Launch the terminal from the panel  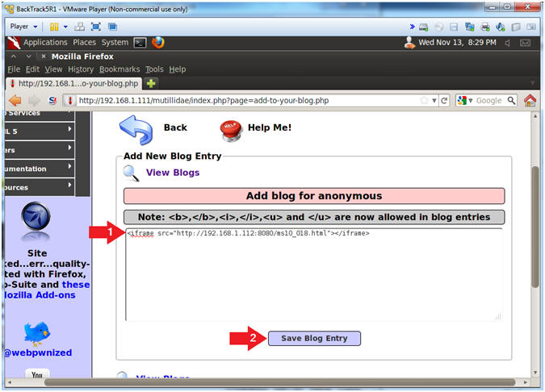(140, 43)
